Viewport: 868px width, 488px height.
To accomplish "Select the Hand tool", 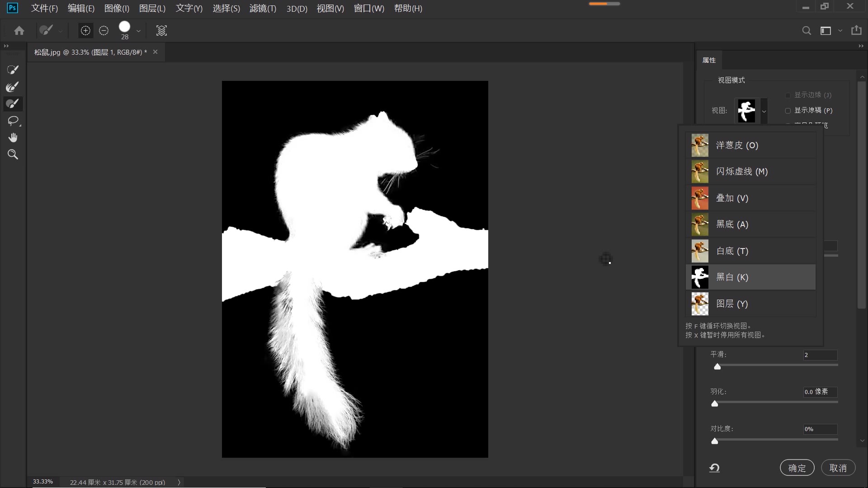I will click(x=13, y=137).
